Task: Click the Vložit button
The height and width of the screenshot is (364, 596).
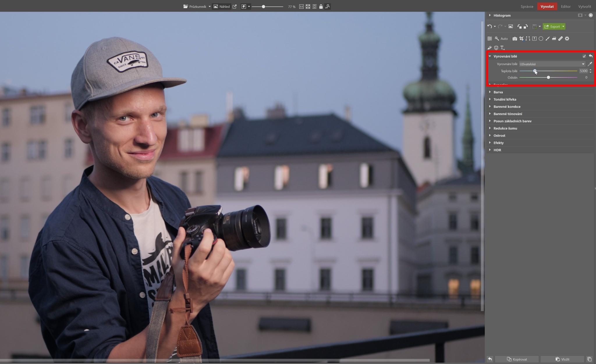Action: click(x=562, y=359)
